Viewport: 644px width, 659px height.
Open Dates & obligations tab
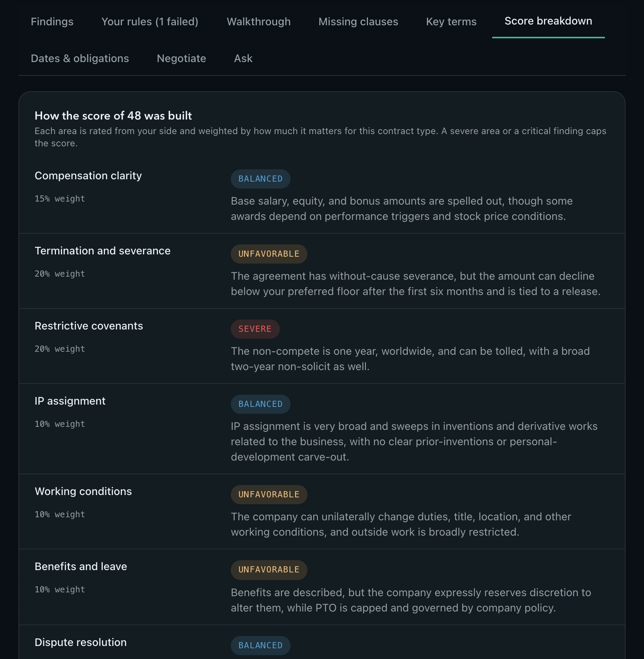tap(80, 58)
